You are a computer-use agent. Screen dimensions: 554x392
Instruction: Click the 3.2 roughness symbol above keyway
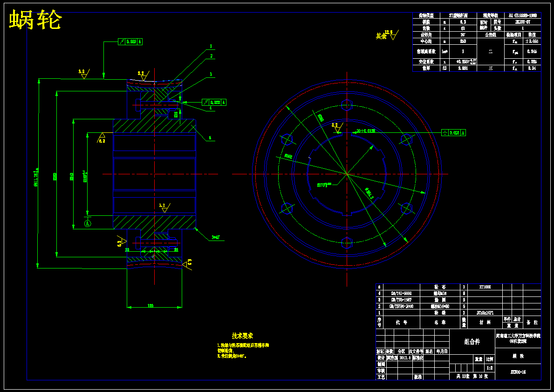click(x=337, y=128)
